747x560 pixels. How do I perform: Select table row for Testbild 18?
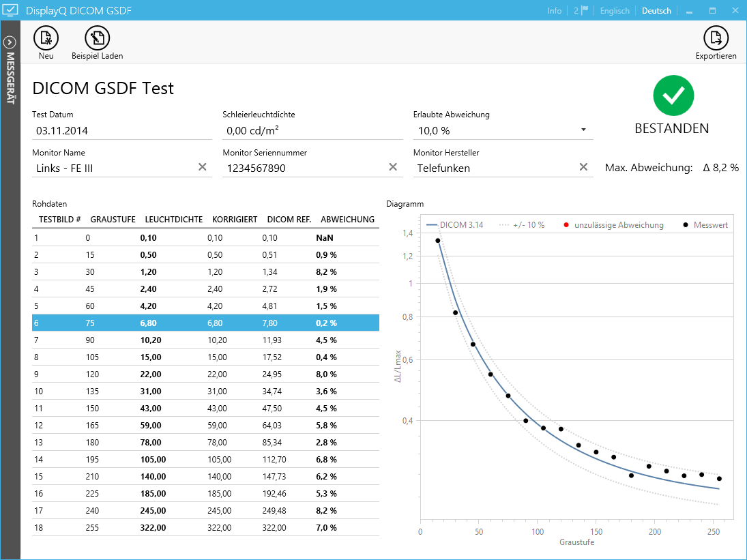click(x=205, y=527)
